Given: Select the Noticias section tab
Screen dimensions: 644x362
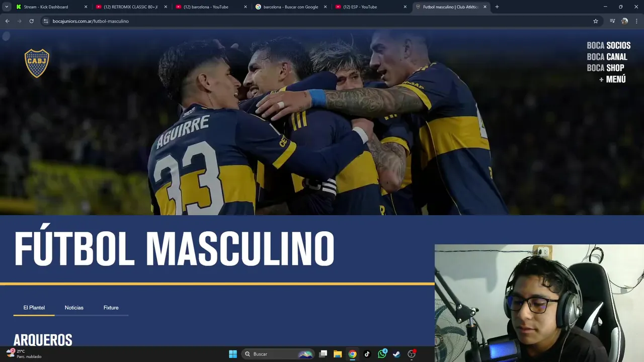Looking at the screenshot, I should pos(74,308).
